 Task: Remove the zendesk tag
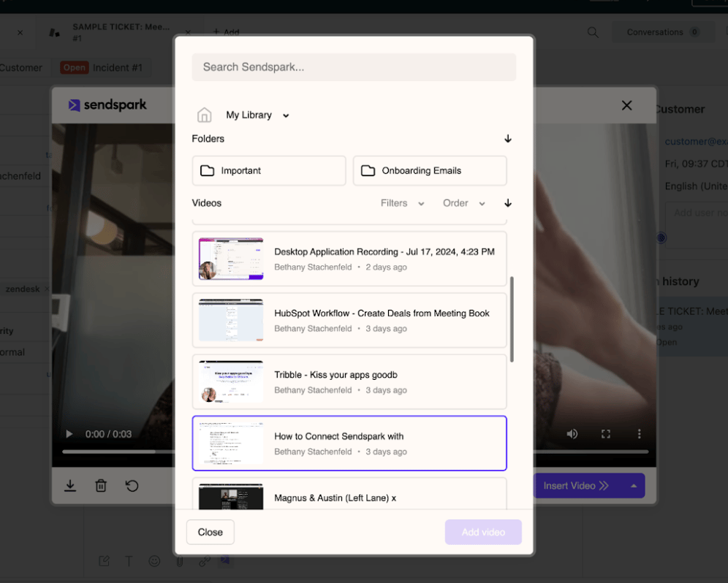coord(47,289)
